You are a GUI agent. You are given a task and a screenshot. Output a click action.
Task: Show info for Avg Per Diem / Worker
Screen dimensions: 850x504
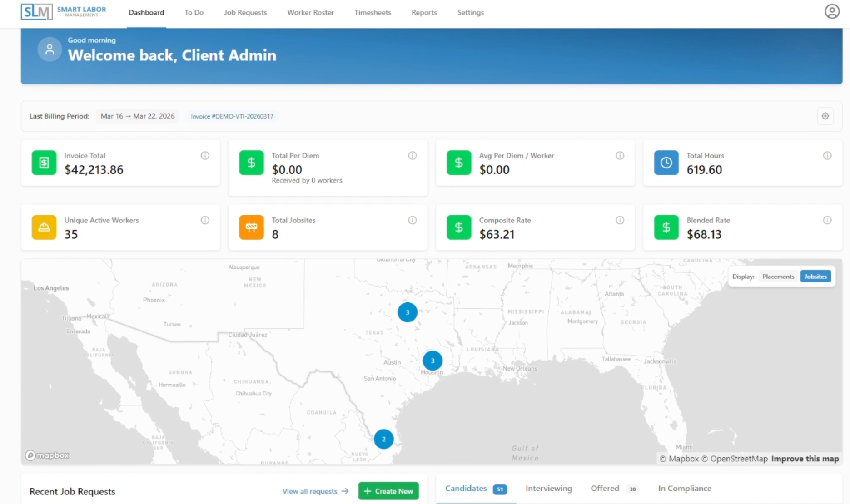click(x=620, y=156)
